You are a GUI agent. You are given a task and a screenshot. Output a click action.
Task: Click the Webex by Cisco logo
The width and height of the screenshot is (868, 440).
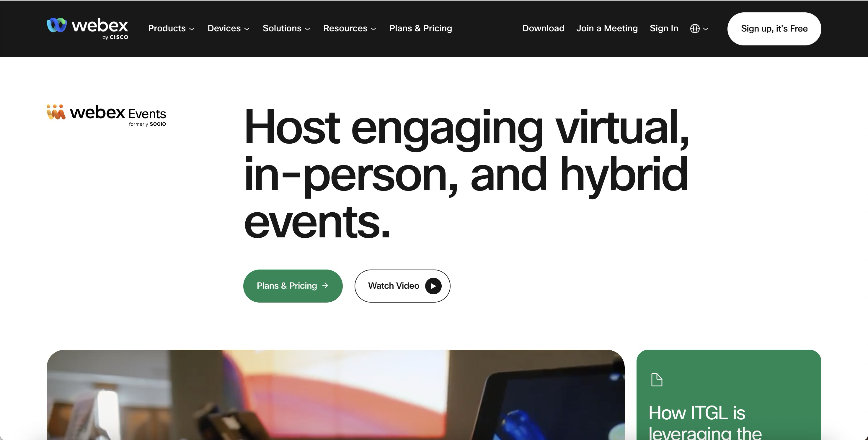pos(87,28)
